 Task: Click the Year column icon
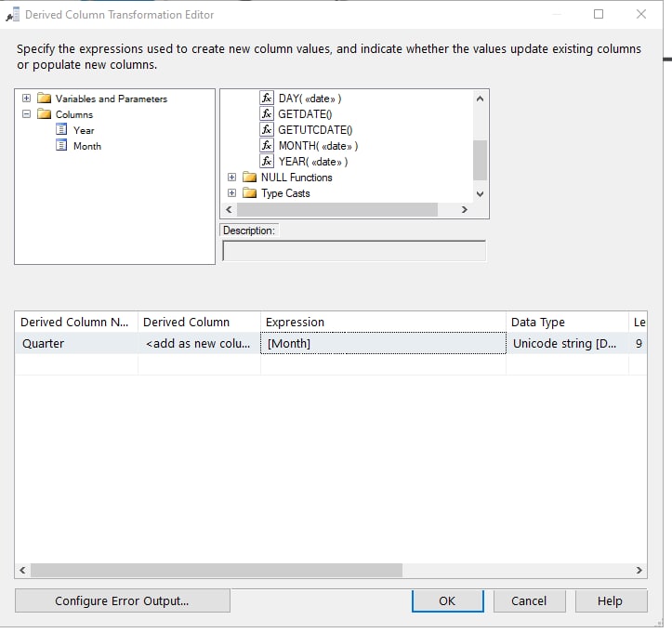61,129
